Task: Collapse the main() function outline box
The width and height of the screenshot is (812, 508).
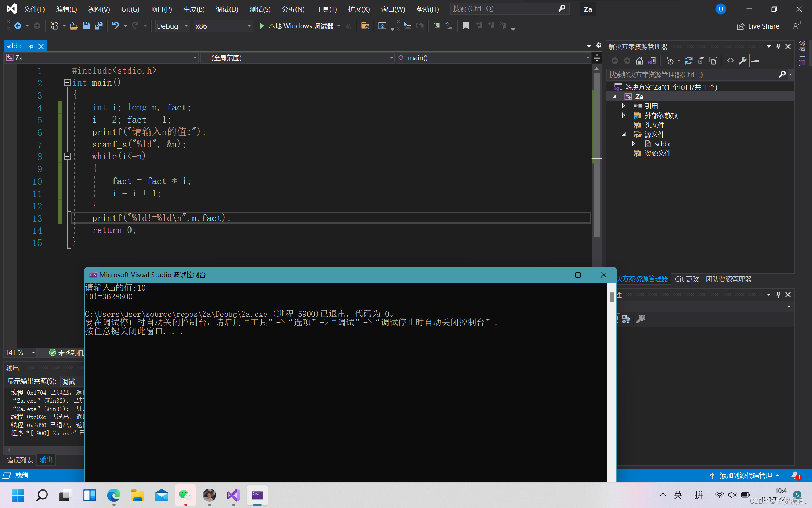Action: point(67,83)
